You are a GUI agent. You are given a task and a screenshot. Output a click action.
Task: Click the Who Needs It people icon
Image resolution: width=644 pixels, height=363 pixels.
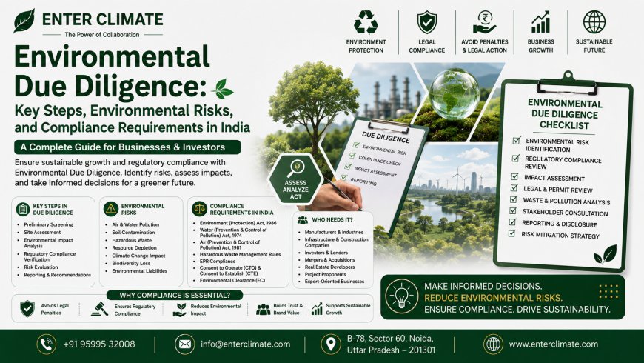point(303,220)
